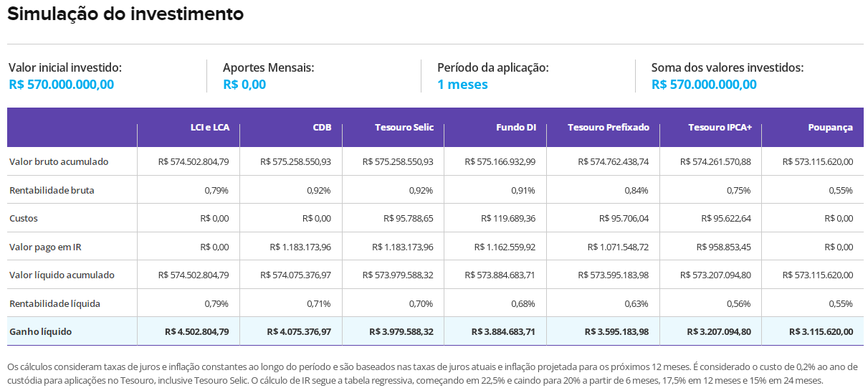868x388 pixels.
Task: Click the Soma dos valores investidos amount
Action: [704, 85]
